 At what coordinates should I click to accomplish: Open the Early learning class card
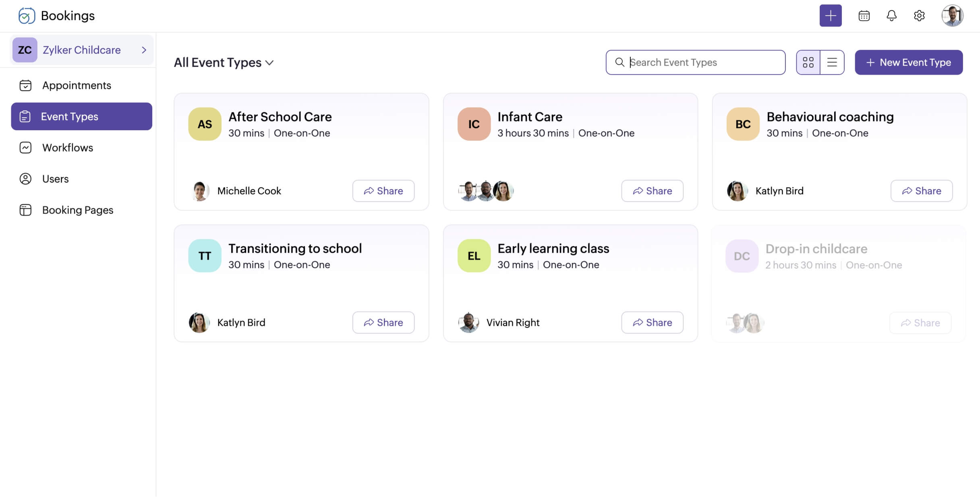pos(553,249)
